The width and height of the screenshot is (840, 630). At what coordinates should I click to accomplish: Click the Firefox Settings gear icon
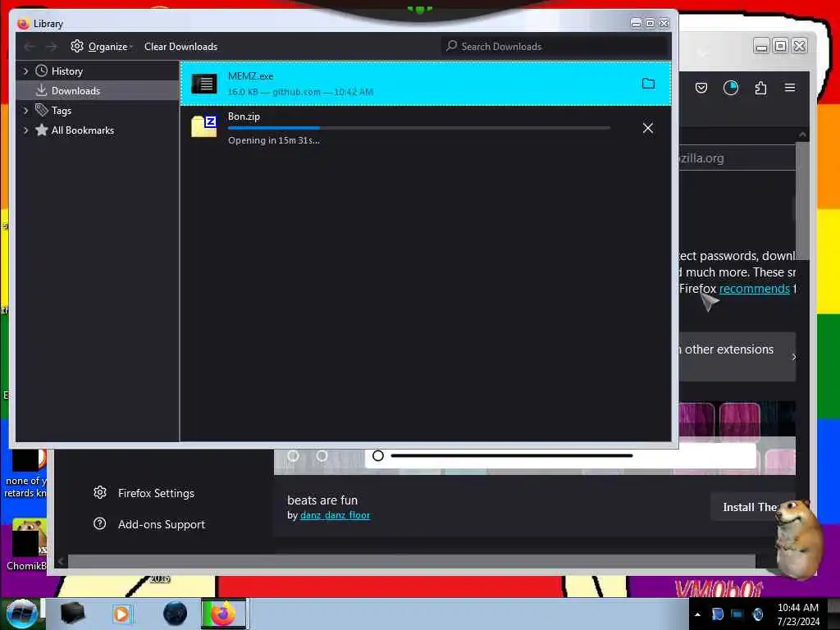click(x=99, y=492)
